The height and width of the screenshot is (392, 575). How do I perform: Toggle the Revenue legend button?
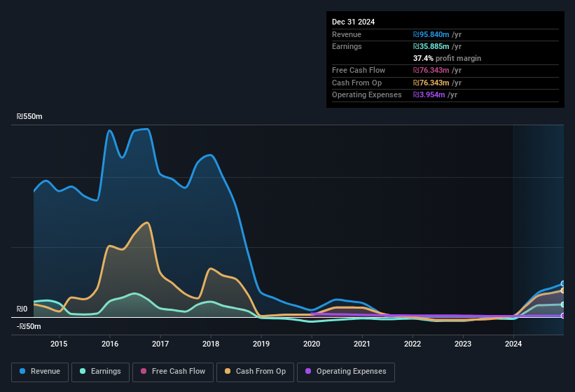pyautogui.click(x=40, y=372)
